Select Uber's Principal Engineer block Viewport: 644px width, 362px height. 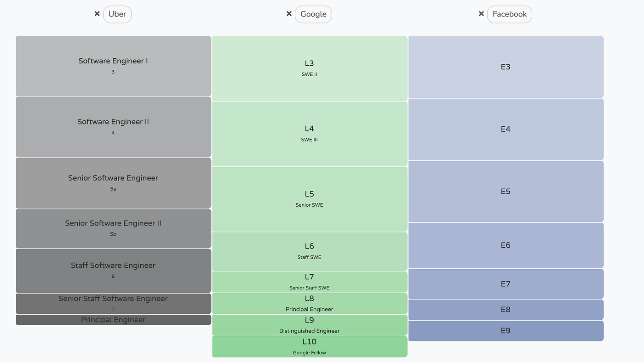tap(113, 320)
